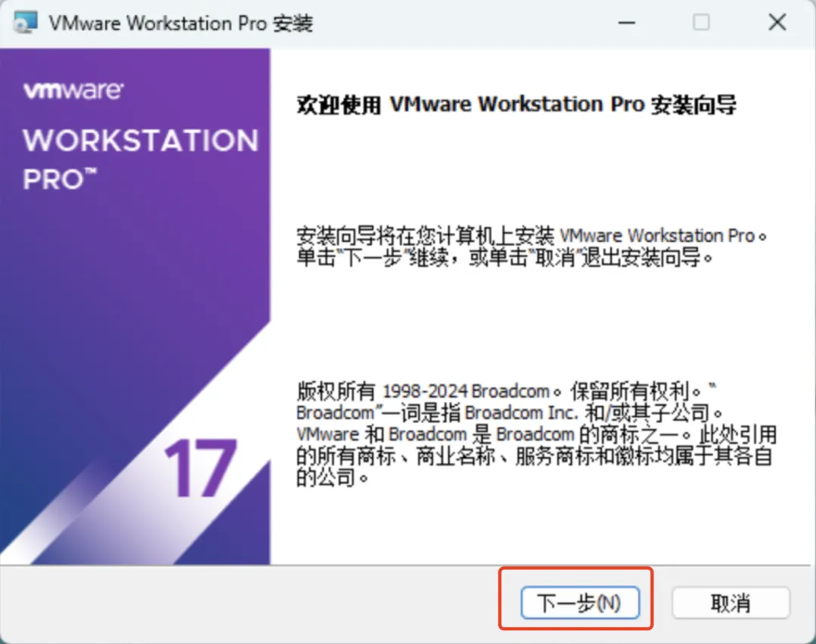Screen dimensions: 816x644
Task: Click the Broadcom Inc. text in copyright notice
Action: point(521,413)
